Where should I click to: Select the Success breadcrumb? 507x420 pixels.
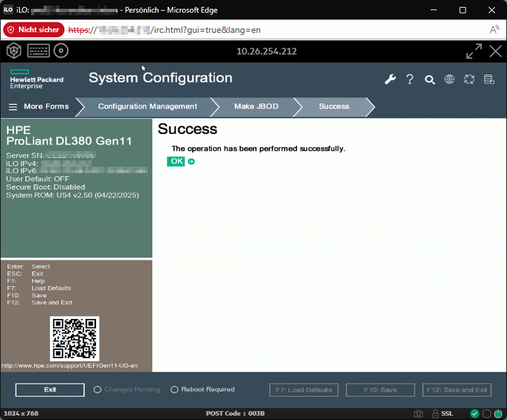coord(334,107)
